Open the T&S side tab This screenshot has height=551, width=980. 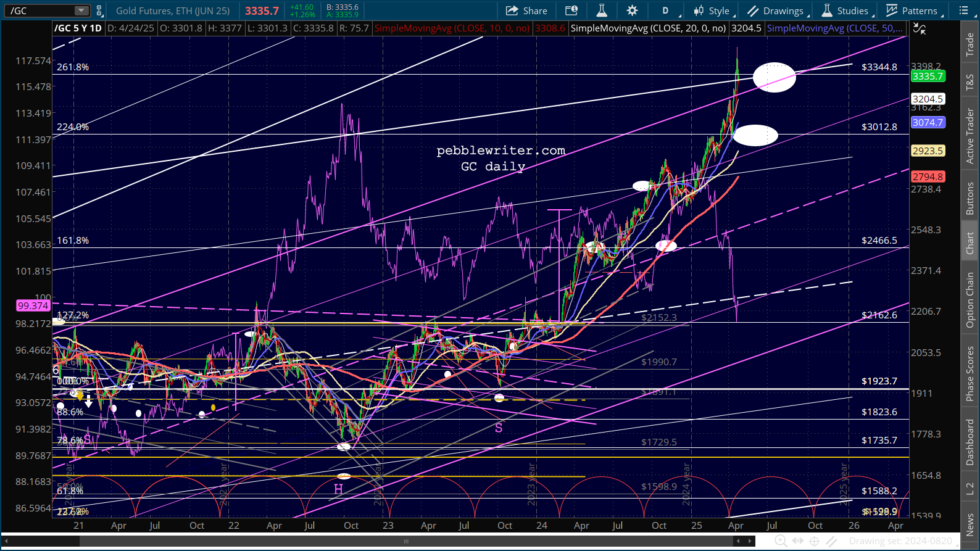point(970,81)
